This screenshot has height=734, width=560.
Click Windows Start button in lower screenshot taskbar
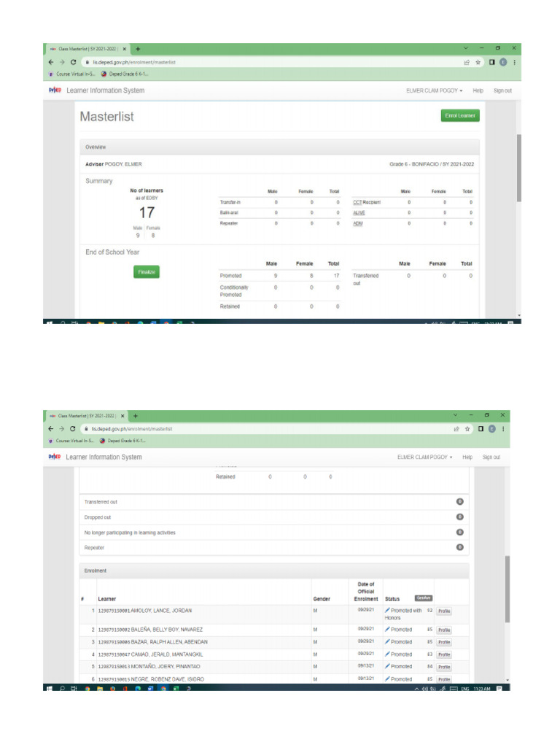(50, 689)
